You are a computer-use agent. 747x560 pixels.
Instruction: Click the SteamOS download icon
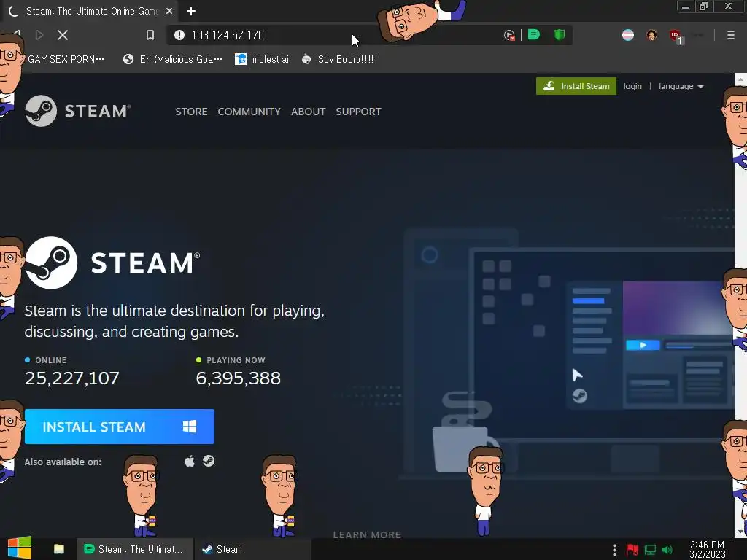coord(208,461)
